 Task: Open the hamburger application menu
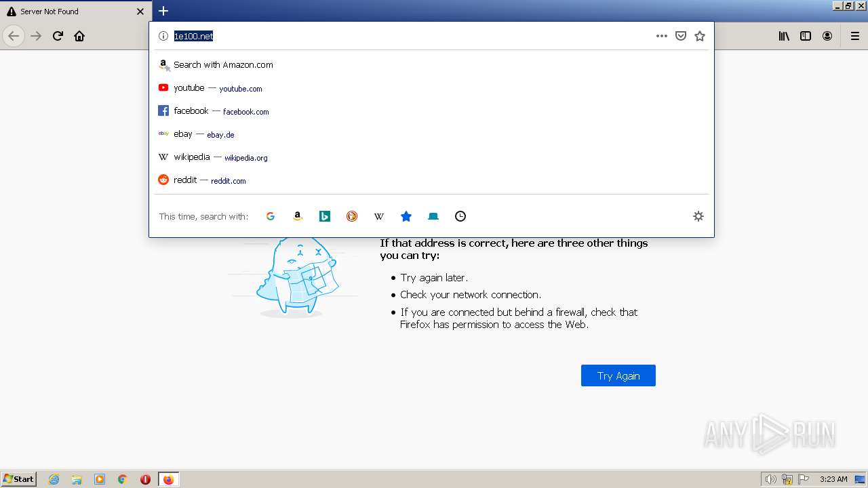855,36
